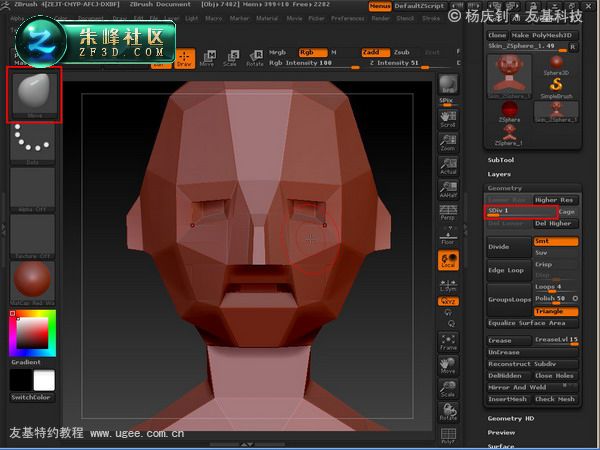Toggle XYZ rotation mode
Viewport: 600px width, 450px height.
[448, 302]
